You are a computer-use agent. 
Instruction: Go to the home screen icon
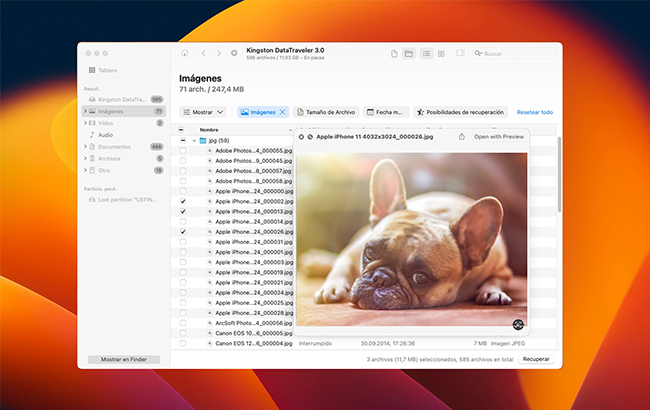pyautogui.click(x=185, y=53)
